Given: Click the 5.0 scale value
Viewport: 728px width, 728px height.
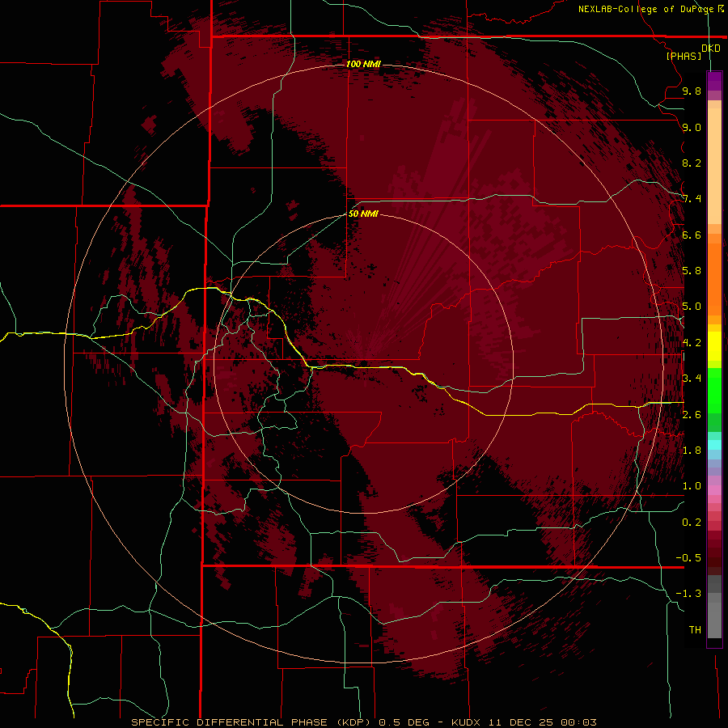Looking at the screenshot, I should coord(692,307).
